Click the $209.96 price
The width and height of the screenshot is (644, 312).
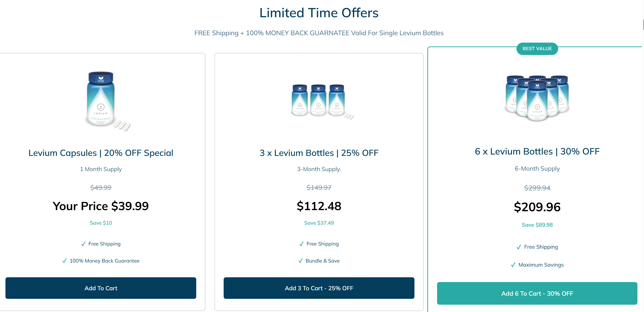coord(537,207)
